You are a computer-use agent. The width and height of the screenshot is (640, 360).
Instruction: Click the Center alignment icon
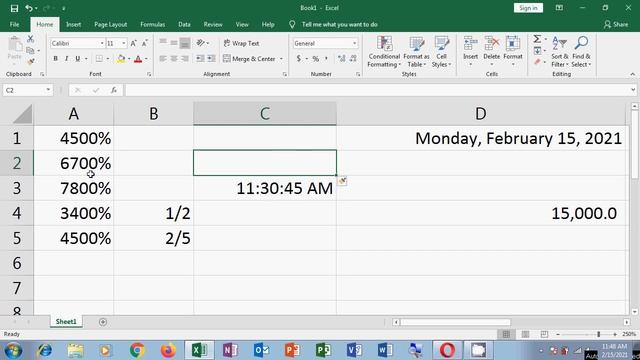(x=174, y=59)
